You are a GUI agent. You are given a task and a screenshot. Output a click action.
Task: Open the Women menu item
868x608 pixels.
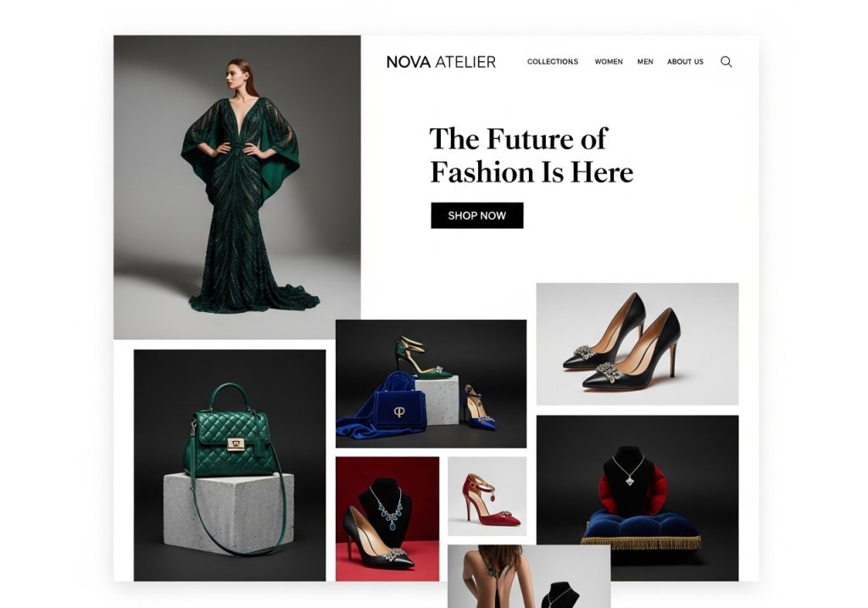click(609, 61)
